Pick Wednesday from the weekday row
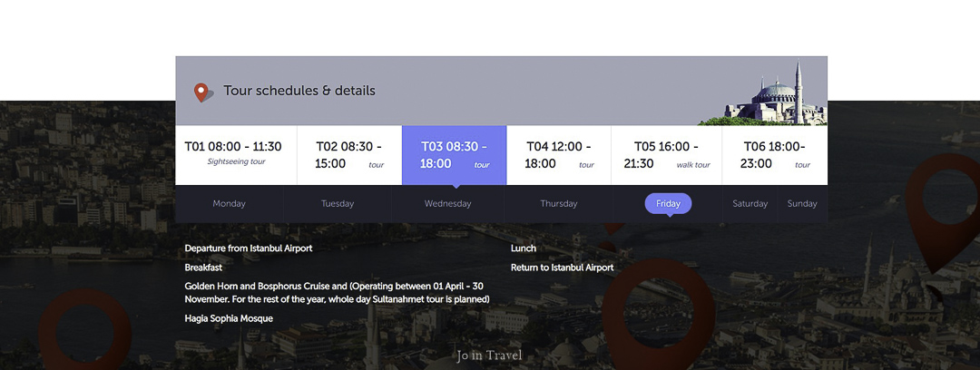The width and height of the screenshot is (980, 370). [x=448, y=204]
